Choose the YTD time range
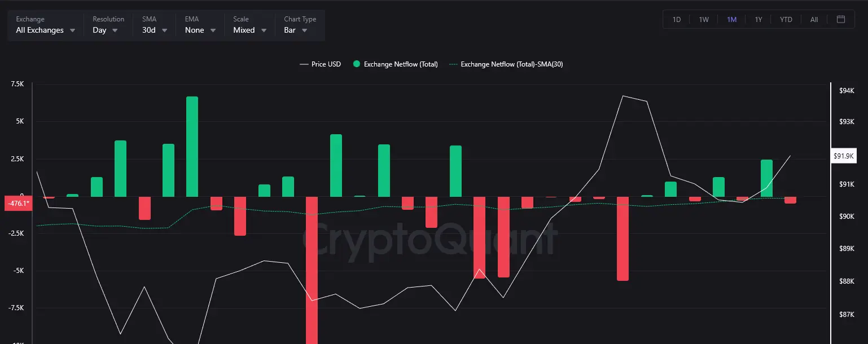Screen dimensions: 868x344 click(x=786, y=19)
